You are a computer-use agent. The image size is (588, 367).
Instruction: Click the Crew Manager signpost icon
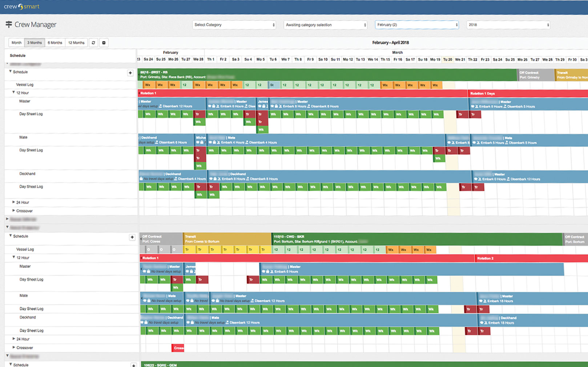(9, 24)
